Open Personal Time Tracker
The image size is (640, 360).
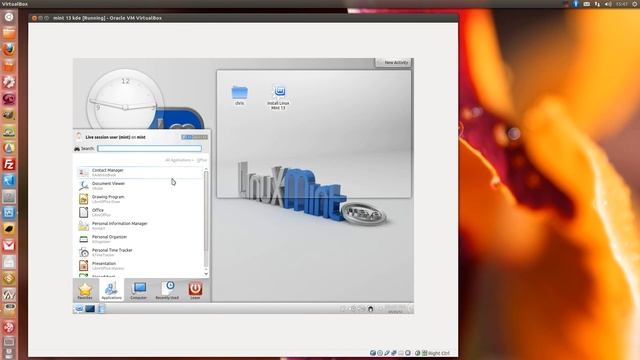pyautogui.click(x=139, y=252)
